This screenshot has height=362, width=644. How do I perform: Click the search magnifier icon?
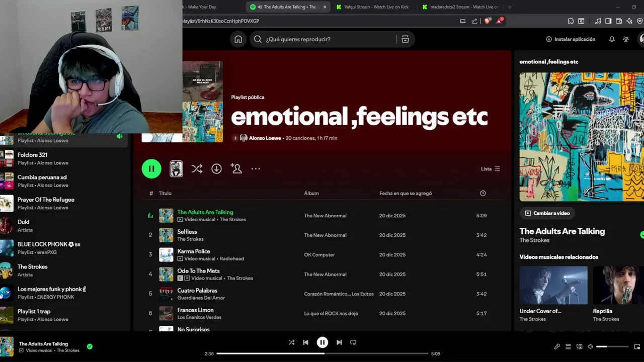pyautogui.click(x=258, y=39)
